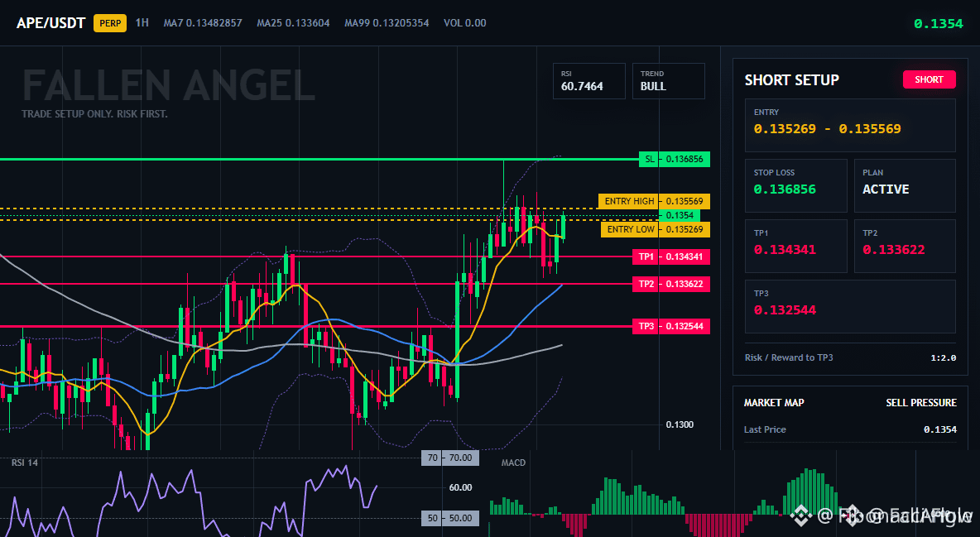Click the SHORT SETUP panel heading
Viewport: 980px width, 537px height.
(x=792, y=80)
